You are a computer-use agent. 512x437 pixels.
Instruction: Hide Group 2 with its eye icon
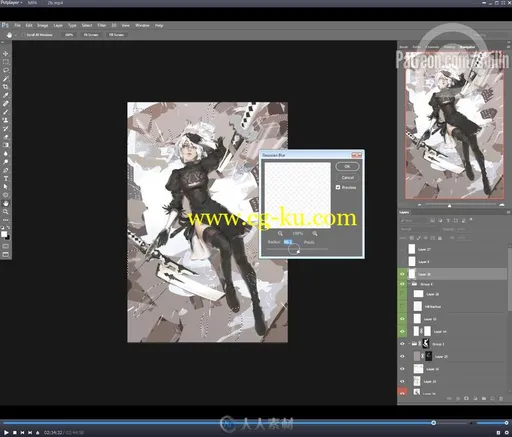pos(402,344)
